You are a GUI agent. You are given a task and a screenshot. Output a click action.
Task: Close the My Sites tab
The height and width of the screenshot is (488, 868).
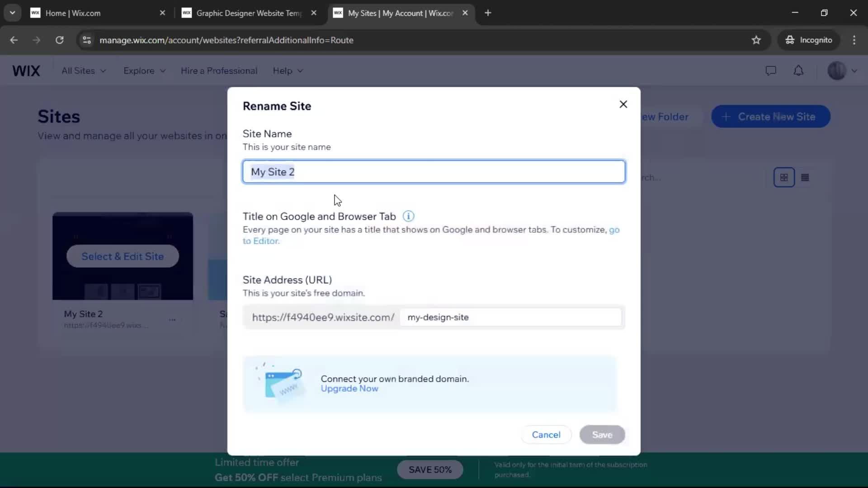point(465,13)
